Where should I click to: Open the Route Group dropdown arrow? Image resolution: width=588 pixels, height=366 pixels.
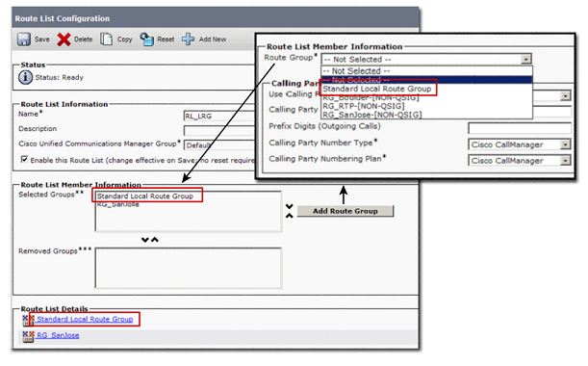(x=526, y=60)
